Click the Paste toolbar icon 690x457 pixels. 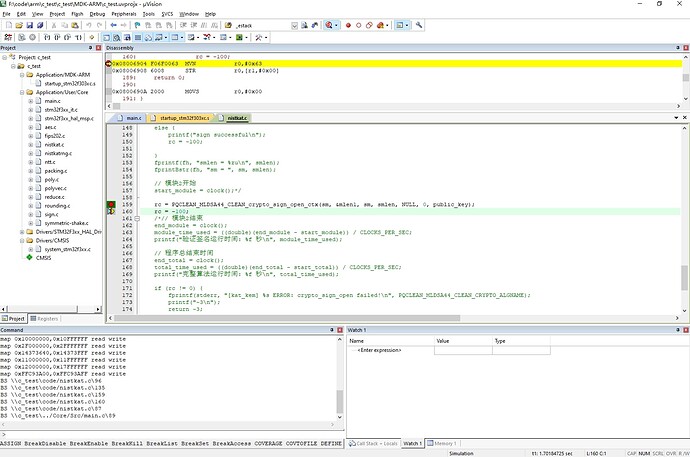[75, 26]
